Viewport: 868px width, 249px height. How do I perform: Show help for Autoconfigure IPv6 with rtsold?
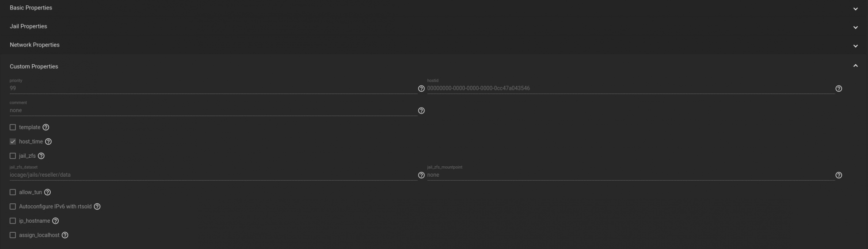pos(97,207)
